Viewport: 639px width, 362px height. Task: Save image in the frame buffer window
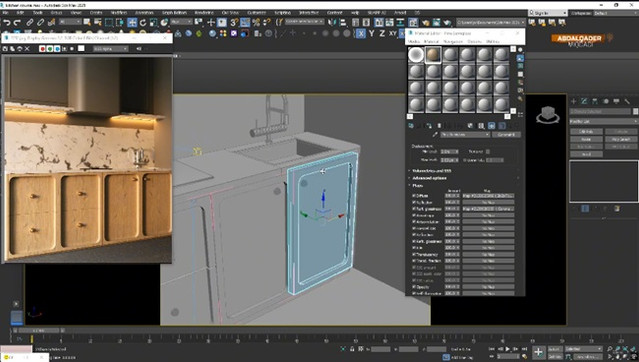pos(5,49)
